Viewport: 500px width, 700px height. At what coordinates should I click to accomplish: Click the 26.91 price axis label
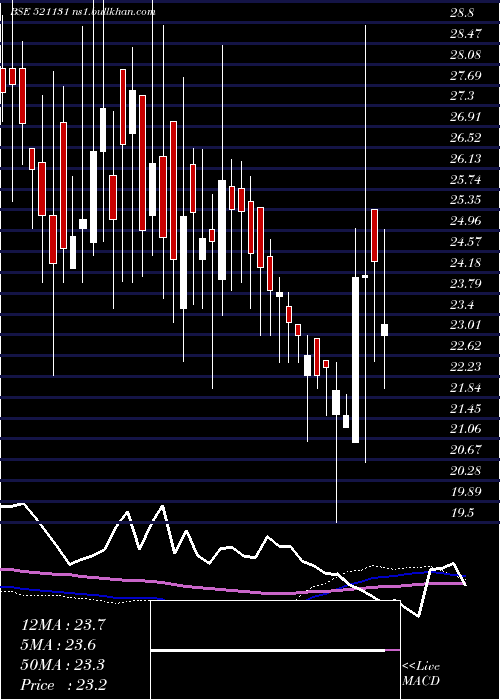[x=465, y=117]
